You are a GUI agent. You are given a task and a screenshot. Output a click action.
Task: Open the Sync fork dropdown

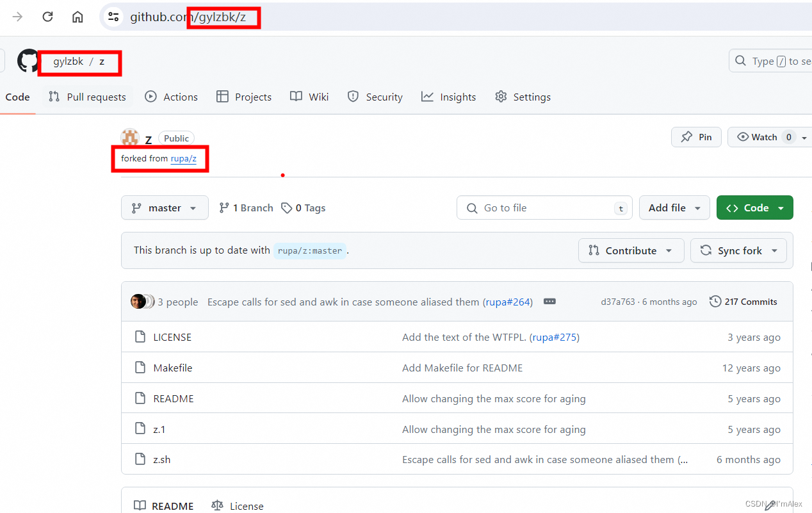tap(738, 250)
